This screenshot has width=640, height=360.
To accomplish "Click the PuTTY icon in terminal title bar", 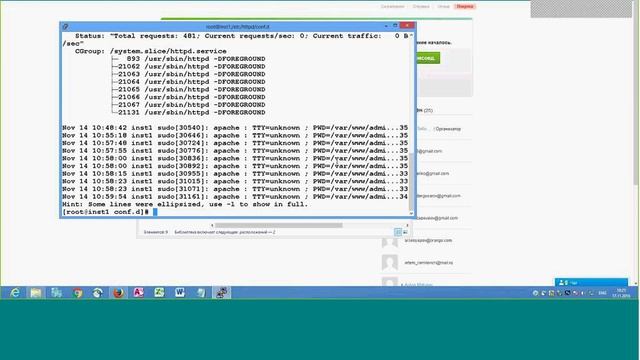I will click(65, 27).
